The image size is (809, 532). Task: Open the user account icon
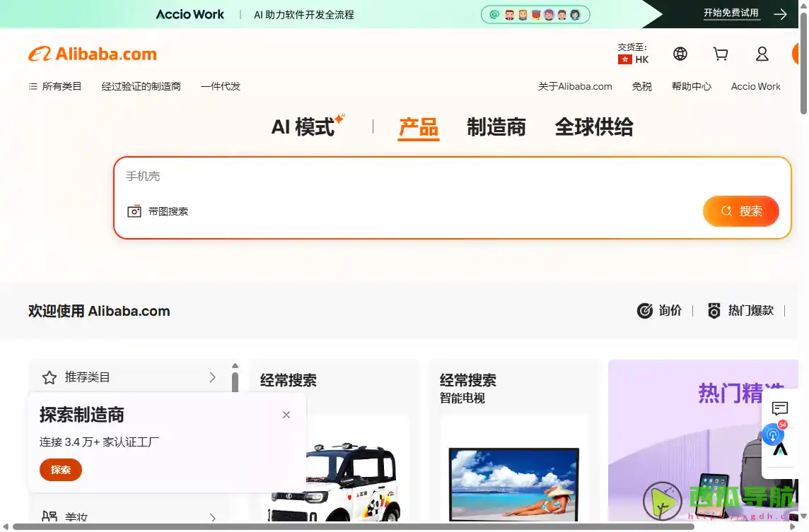(762, 54)
